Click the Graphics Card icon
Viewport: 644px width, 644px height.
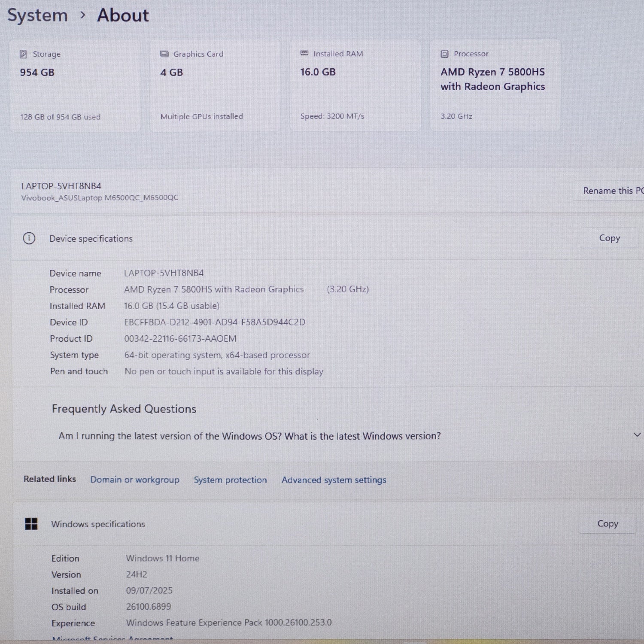pos(164,54)
